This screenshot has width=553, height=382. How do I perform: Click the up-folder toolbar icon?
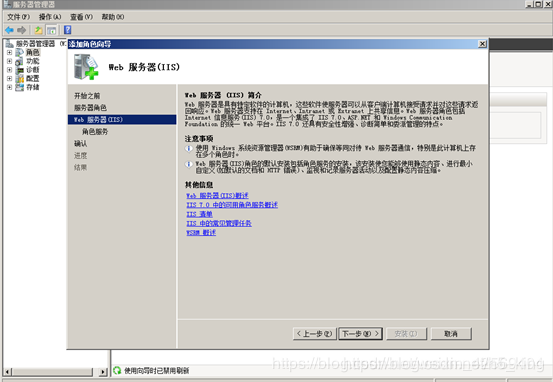tap(38, 30)
